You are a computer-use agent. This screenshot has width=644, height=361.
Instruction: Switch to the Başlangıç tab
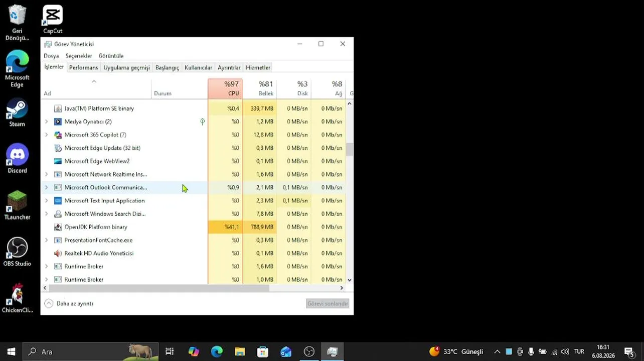(x=167, y=68)
